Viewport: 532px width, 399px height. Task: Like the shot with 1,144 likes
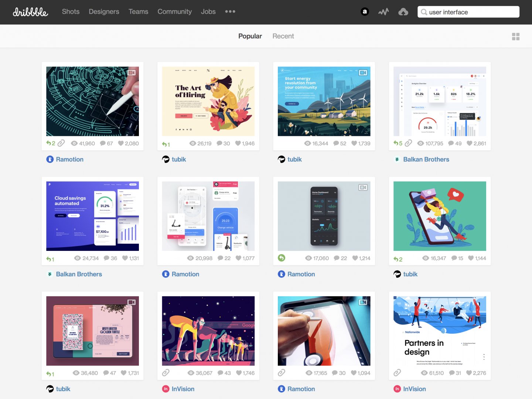477,258
